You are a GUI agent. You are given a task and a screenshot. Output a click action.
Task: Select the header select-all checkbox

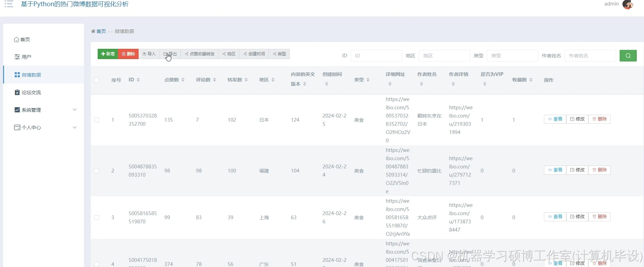pos(97,80)
